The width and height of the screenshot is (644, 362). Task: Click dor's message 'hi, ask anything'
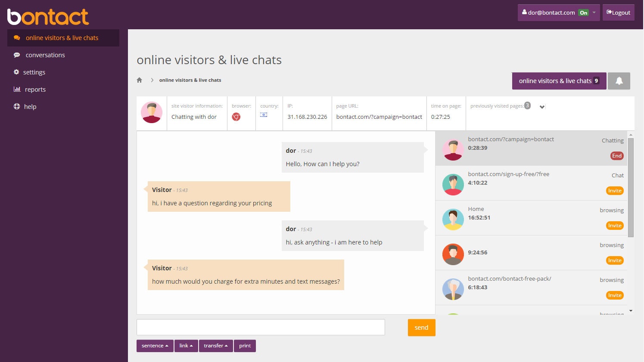point(353,235)
